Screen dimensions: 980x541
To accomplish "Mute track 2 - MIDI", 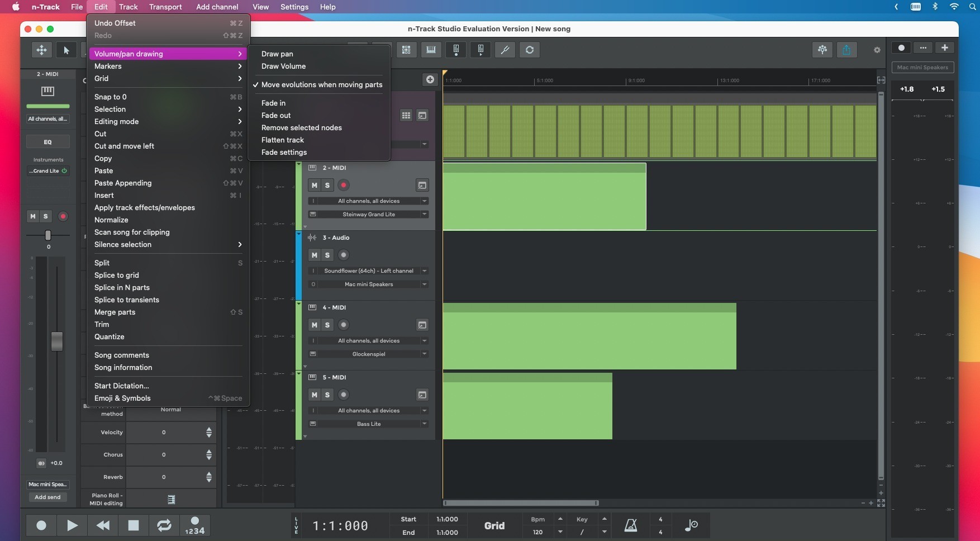I will pos(315,185).
